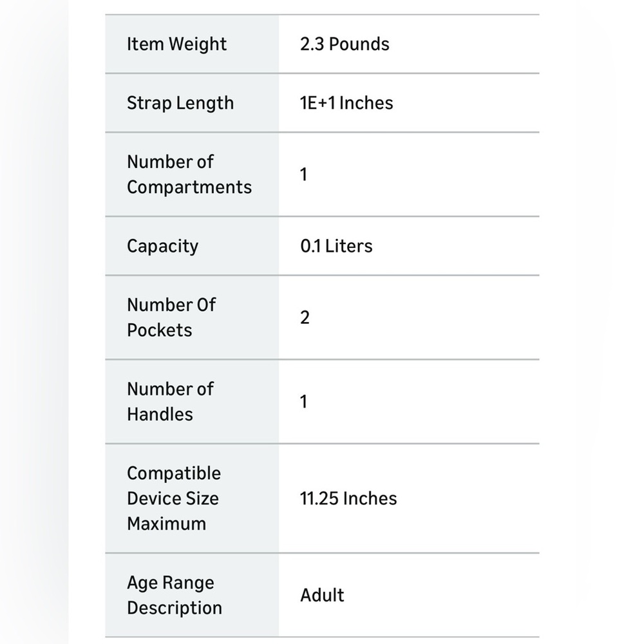Click the Number Of Pockets value 2
This screenshot has width=644, height=644.
tap(305, 317)
